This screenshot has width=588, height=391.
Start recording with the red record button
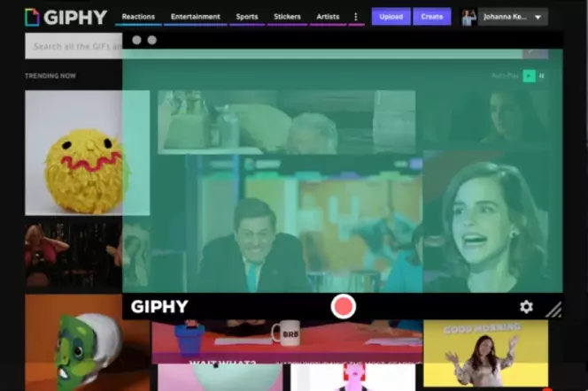(x=343, y=306)
